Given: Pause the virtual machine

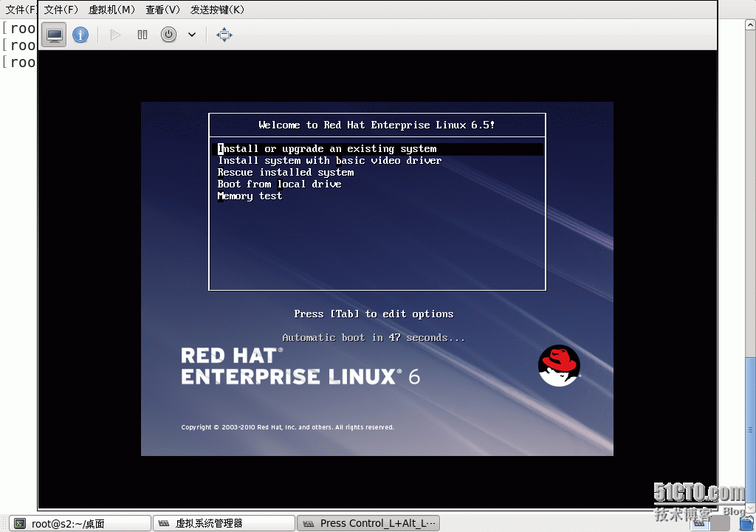Looking at the screenshot, I should 142,35.
